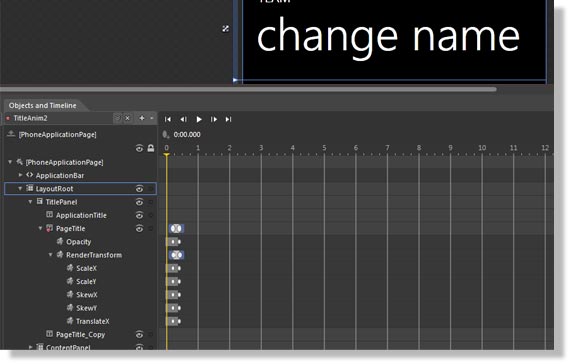The image size is (571, 364).
Task: Lock the LayoutRoot element
Action: pos(151,189)
